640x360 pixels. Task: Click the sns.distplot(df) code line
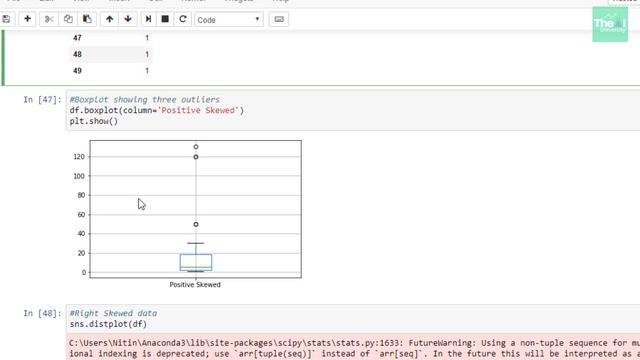tap(108, 324)
